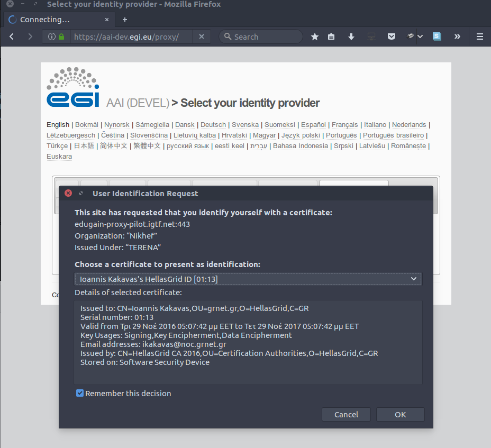Toggle the Remember this decision checkbox
Screen dimensions: 491x448
[80, 393]
